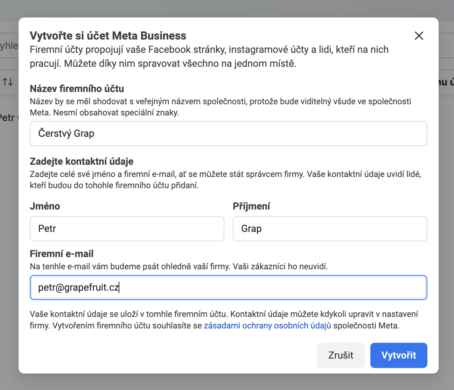Create the account with Vytvořit button
Screen dimensions: 454x390
[x=399, y=355]
